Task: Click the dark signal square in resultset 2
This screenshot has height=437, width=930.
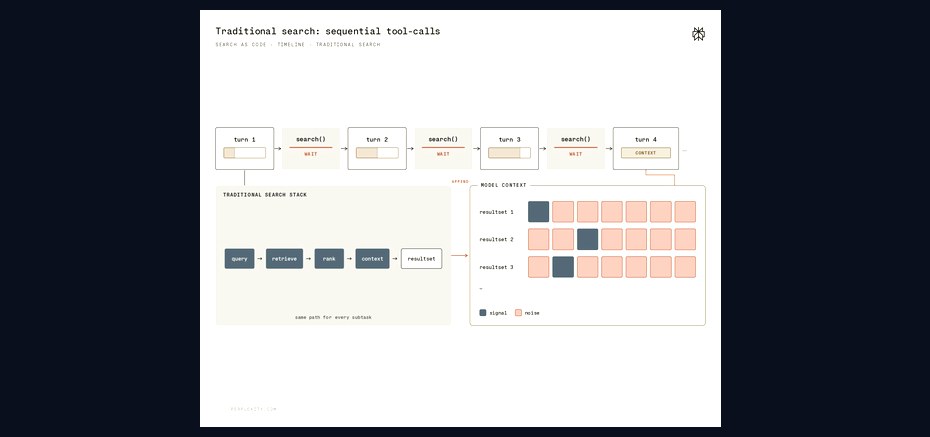Action: [x=587, y=240]
